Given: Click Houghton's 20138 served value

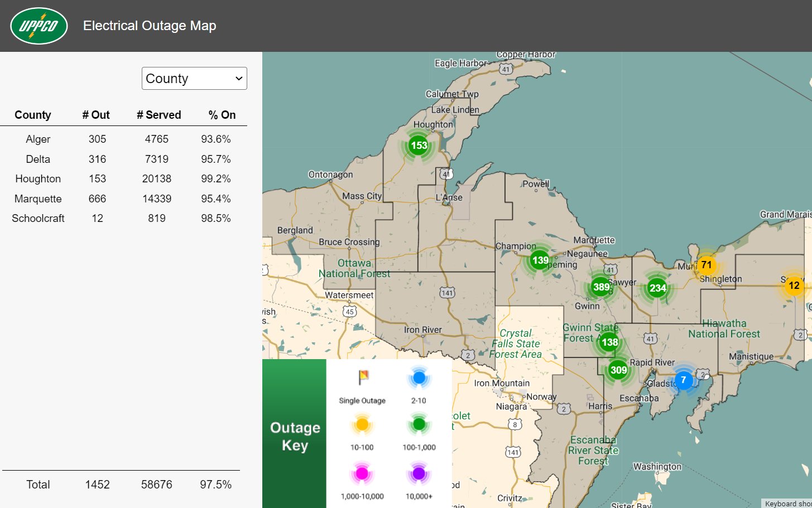Looking at the screenshot, I should click(157, 179).
